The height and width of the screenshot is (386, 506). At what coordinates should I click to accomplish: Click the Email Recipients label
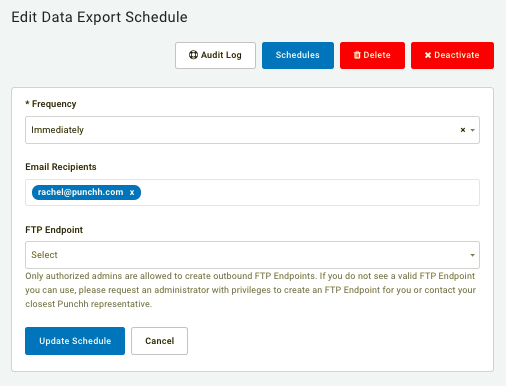tap(61, 167)
